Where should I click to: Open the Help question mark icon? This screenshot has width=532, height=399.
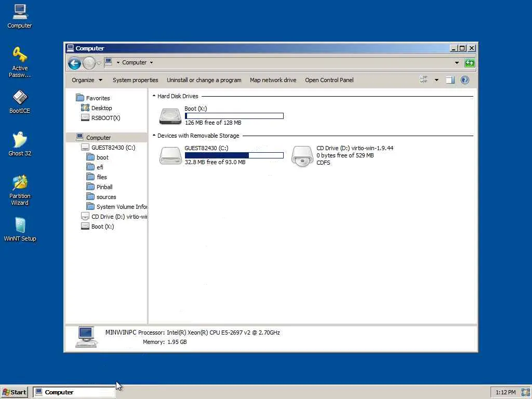pyautogui.click(x=465, y=80)
